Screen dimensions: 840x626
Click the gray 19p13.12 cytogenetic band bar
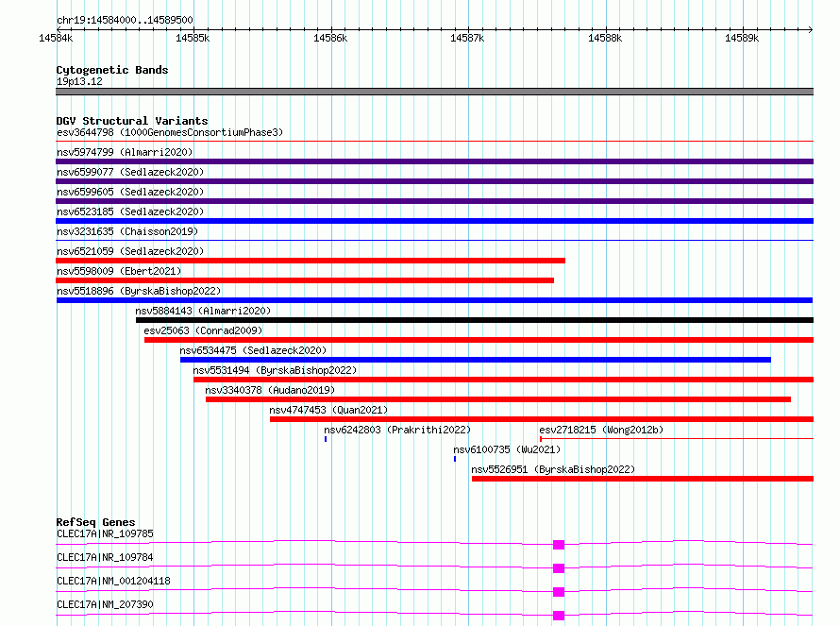[434, 92]
